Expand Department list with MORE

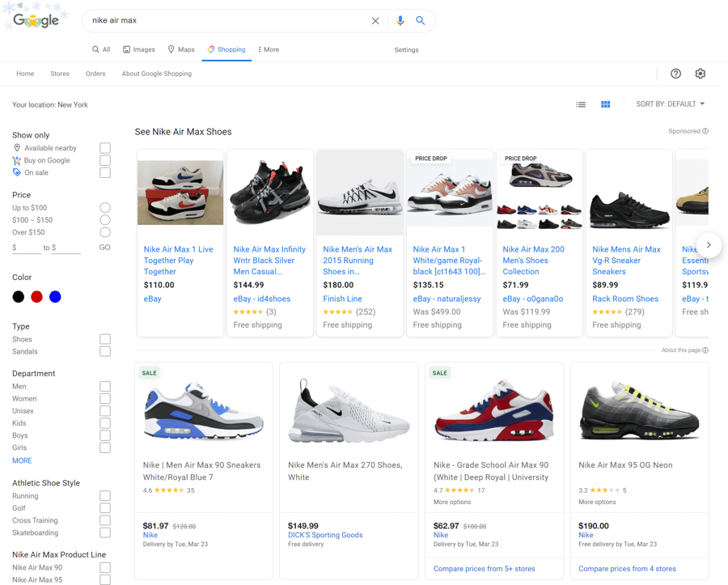click(x=23, y=460)
